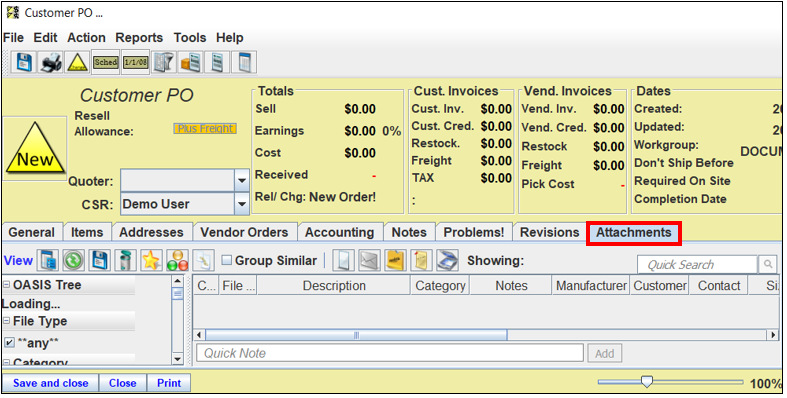The image size is (787, 398).
Task: Click the floppy save icon in the attachments toolbar
Action: tap(99, 260)
